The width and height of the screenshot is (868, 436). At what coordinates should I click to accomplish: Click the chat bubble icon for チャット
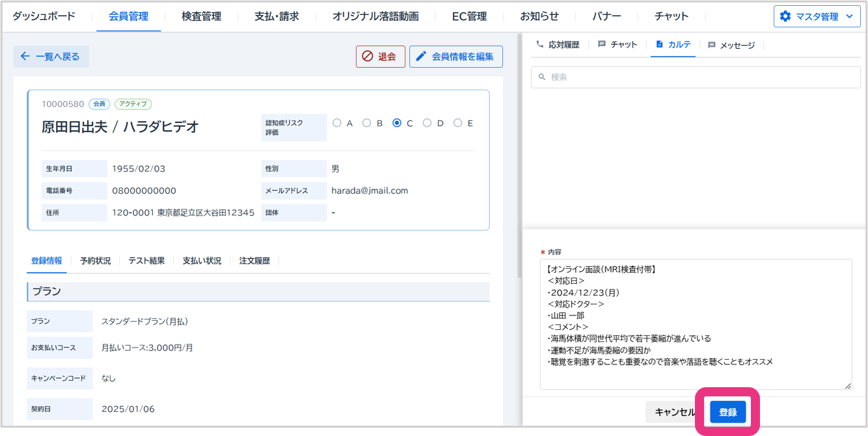click(x=602, y=44)
